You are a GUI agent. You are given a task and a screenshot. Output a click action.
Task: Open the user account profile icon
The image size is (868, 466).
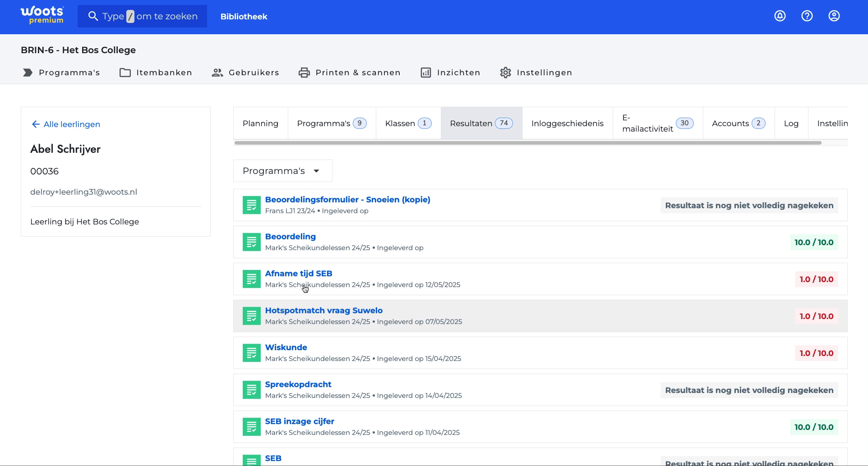[x=834, y=16]
